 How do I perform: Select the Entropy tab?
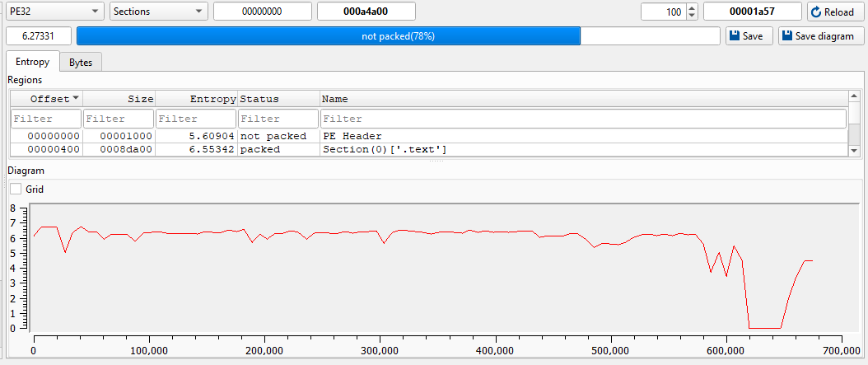(32, 63)
